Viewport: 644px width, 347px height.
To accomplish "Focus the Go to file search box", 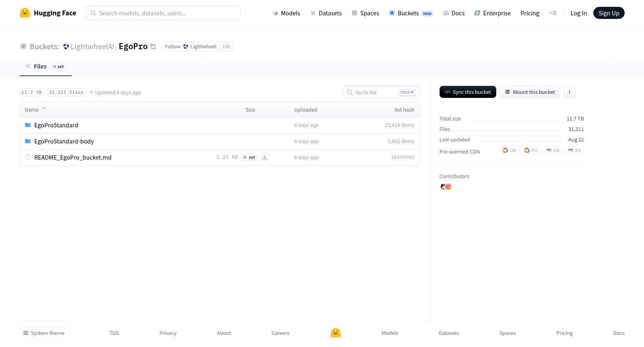I will point(381,92).
